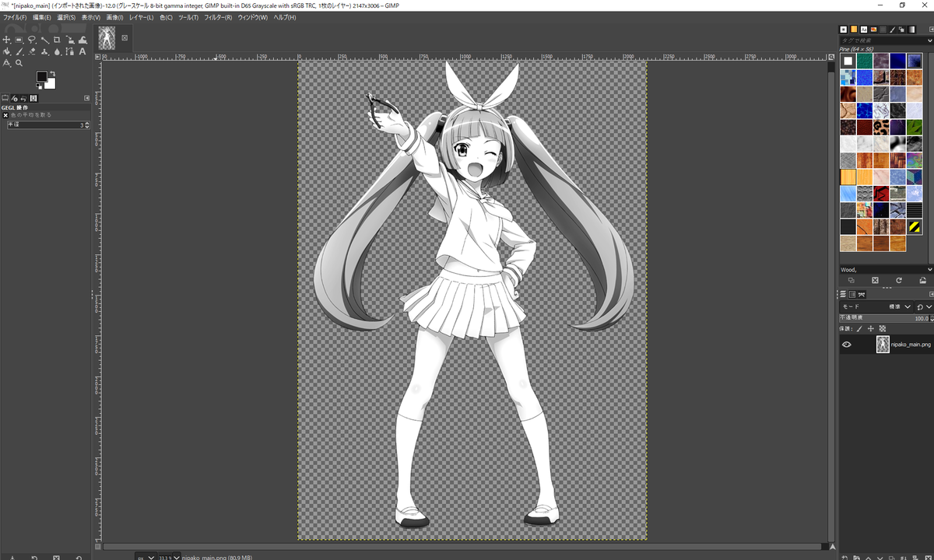Image resolution: width=934 pixels, height=560 pixels.
Task: Select the Paintbrush tool
Action: pyautogui.click(x=19, y=51)
